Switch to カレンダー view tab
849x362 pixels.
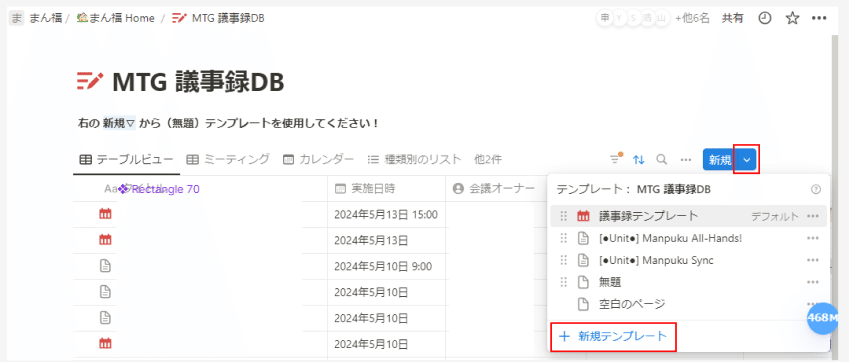(x=318, y=159)
